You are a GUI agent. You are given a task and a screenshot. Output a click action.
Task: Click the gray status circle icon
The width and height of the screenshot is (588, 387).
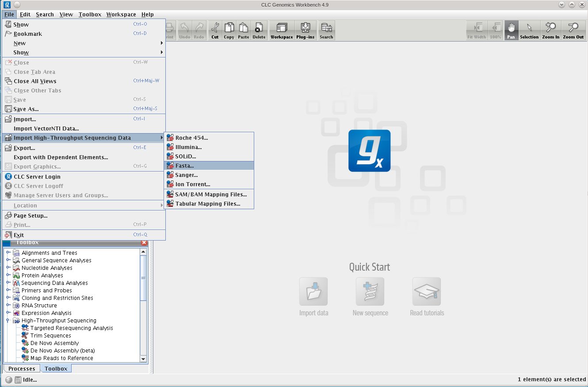pos(9,379)
